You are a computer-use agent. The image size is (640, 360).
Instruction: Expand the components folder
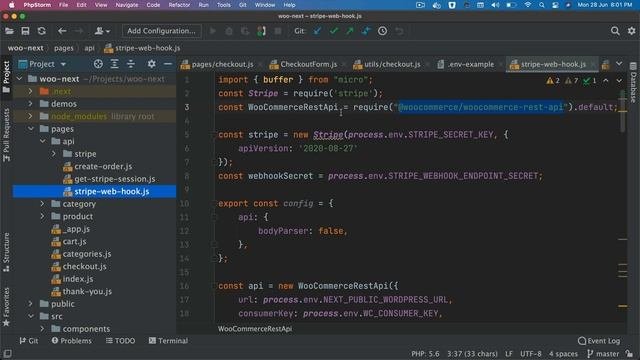(42, 329)
